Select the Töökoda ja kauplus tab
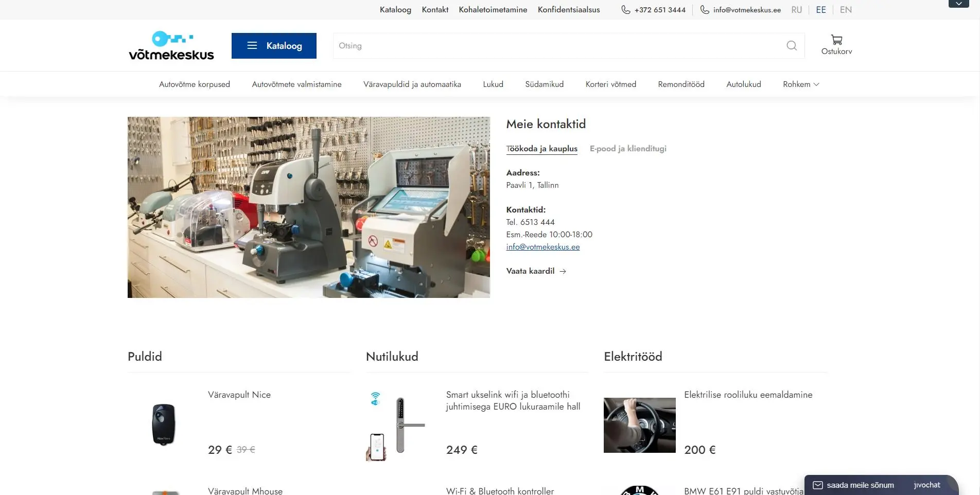Viewport: 980px width, 495px height. [x=542, y=149]
